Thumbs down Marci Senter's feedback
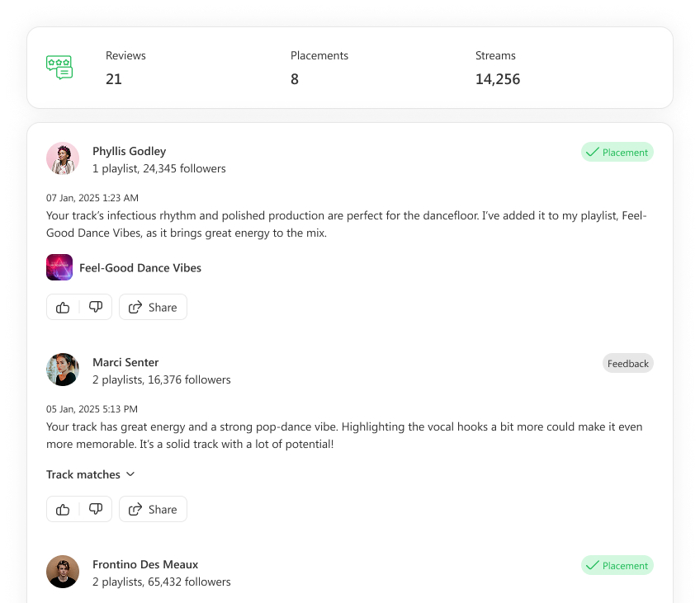Viewport: 700px width, 603px height. click(x=96, y=509)
